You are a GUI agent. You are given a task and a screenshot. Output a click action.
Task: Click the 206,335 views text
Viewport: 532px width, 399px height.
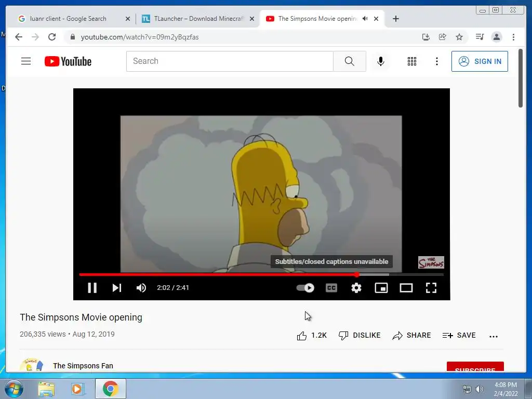pyautogui.click(x=43, y=334)
